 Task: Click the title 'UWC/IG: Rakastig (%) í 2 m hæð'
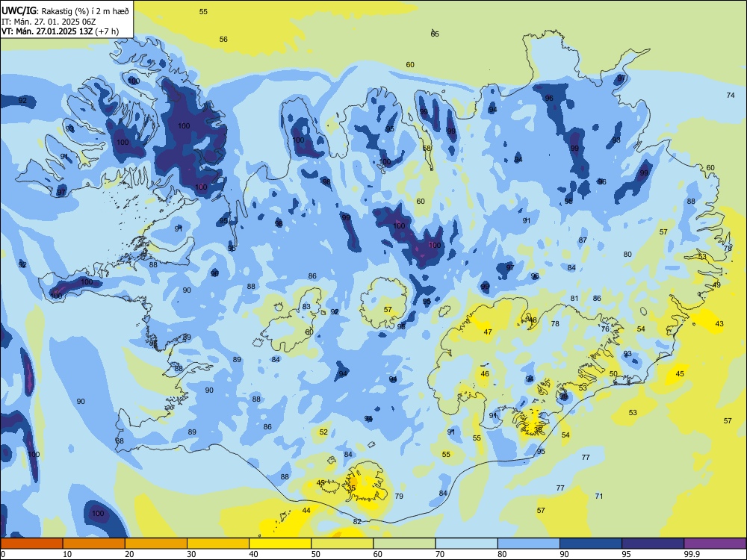pyautogui.click(x=65, y=10)
